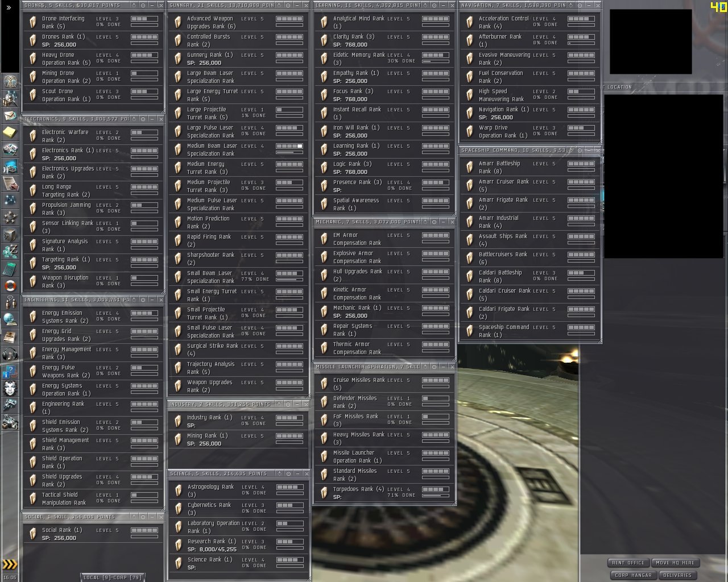Click the level bar for Caldari Battleship
Screen dimensions: 728x582
tap(581, 273)
